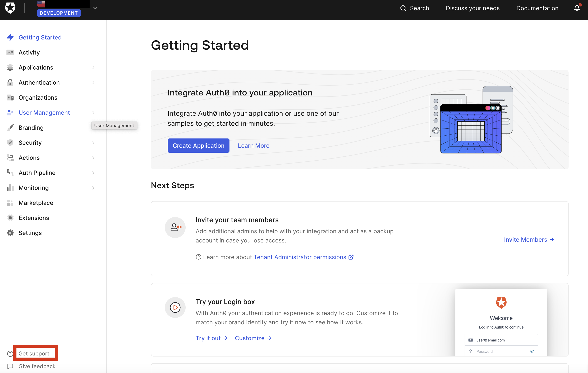
Task: Click the Monitoring bar chart icon
Action: pyautogui.click(x=10, y=188)
